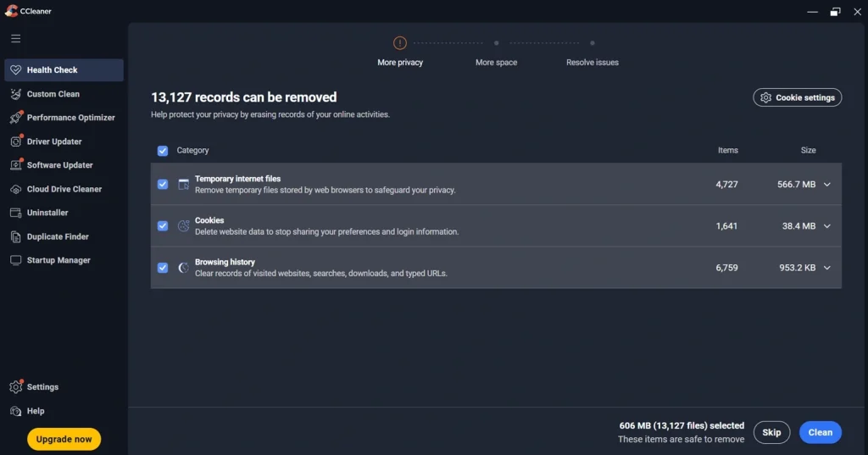
Task: Click the Health Check heart icon
Action: point(15,69)
